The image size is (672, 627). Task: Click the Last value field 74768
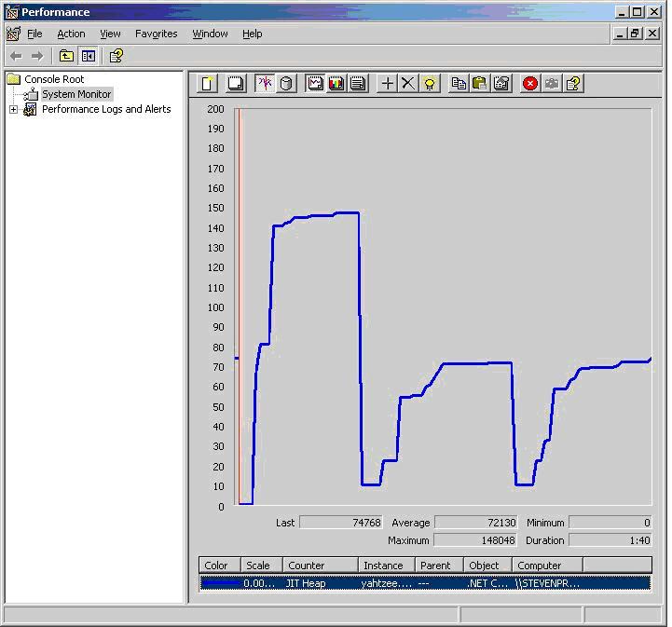[x=341, y=523]
